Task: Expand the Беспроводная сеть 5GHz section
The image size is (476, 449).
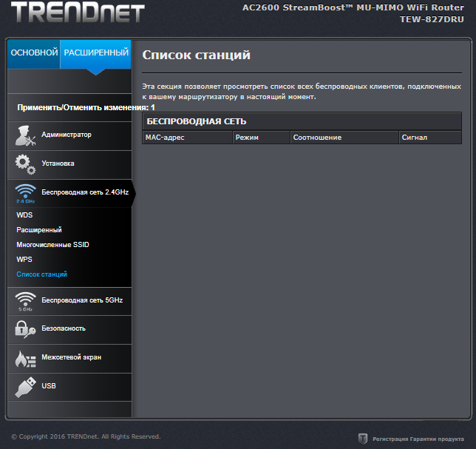Action: pos(69,301)
